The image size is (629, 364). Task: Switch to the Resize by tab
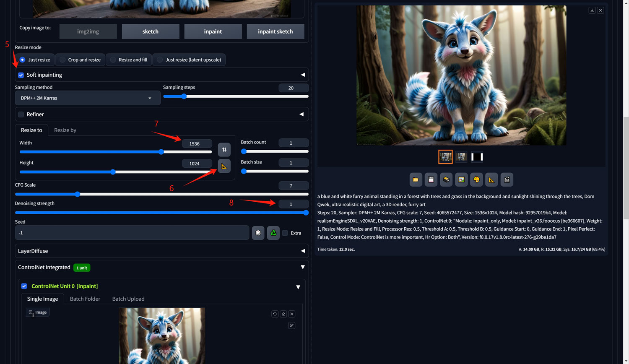65,130
